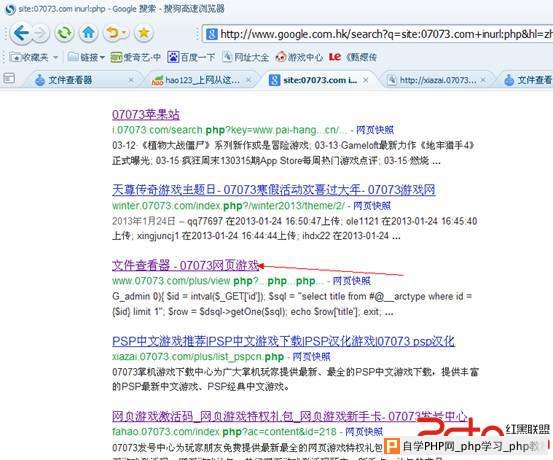Image resolution: width=553 pixels, height=460 pixels.
Task: Expand the 收藏夹 dropdown arrow
Action: coord(55,57)
